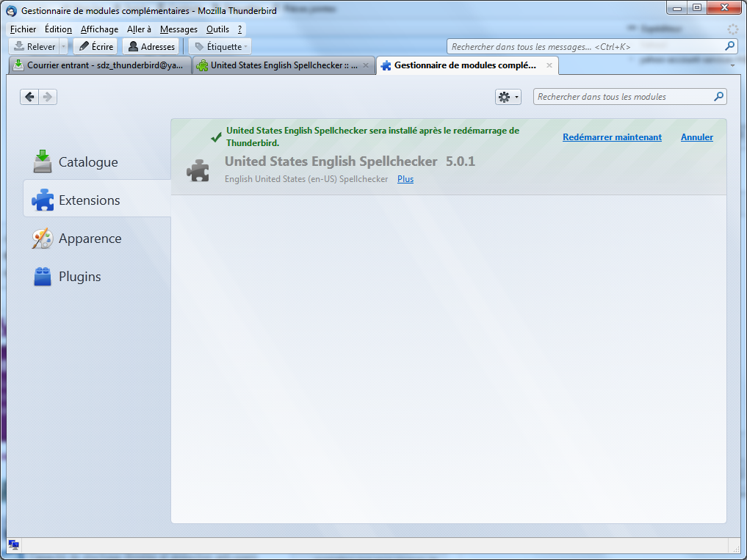Open the gear tools menu for modules
Image resolution: width=747 pixels, height=560 pixels.
point(508,97)
